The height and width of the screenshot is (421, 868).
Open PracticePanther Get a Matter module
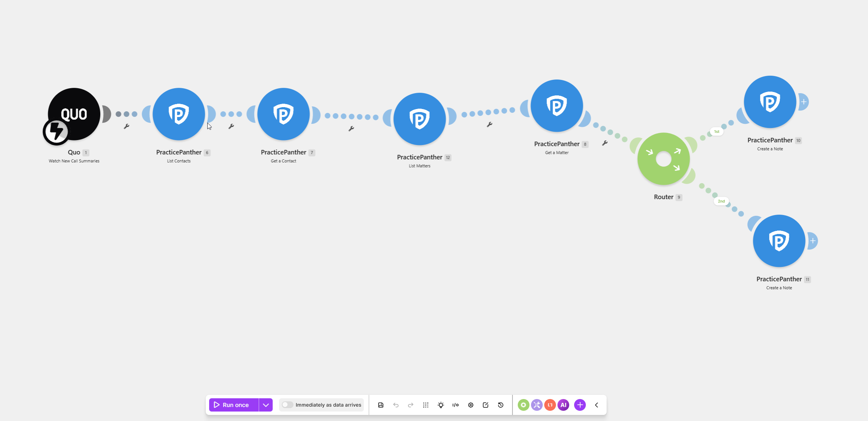point(557,106)
